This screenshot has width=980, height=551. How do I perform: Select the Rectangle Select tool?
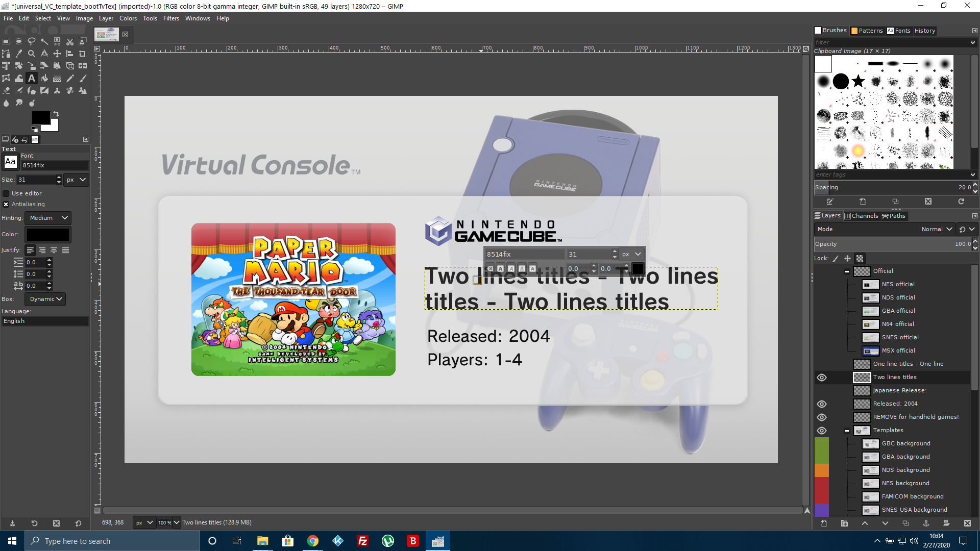point(6,41)
